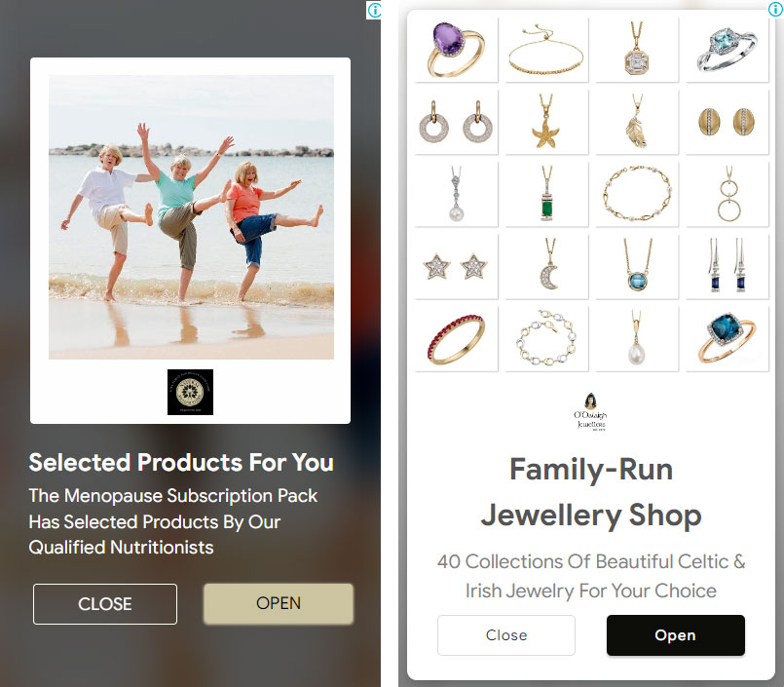Select the crescent moon pendant thumbnail

pyautogui.click(x=546, y=266)
